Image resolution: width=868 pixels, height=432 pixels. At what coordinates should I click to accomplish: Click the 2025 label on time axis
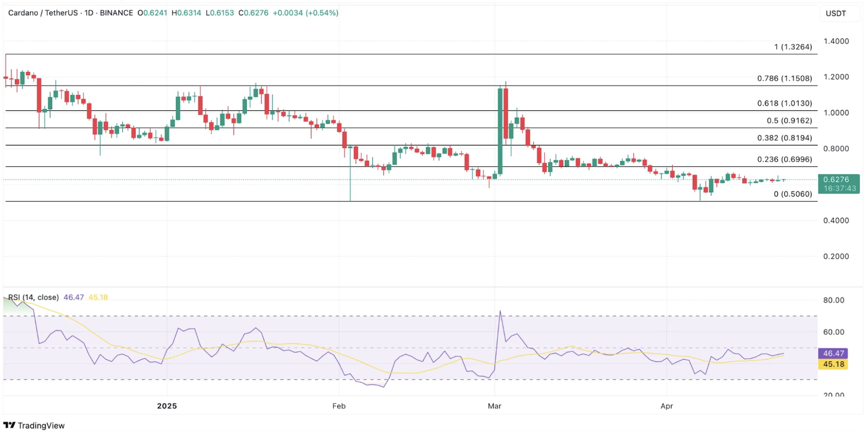coord(167,406)
